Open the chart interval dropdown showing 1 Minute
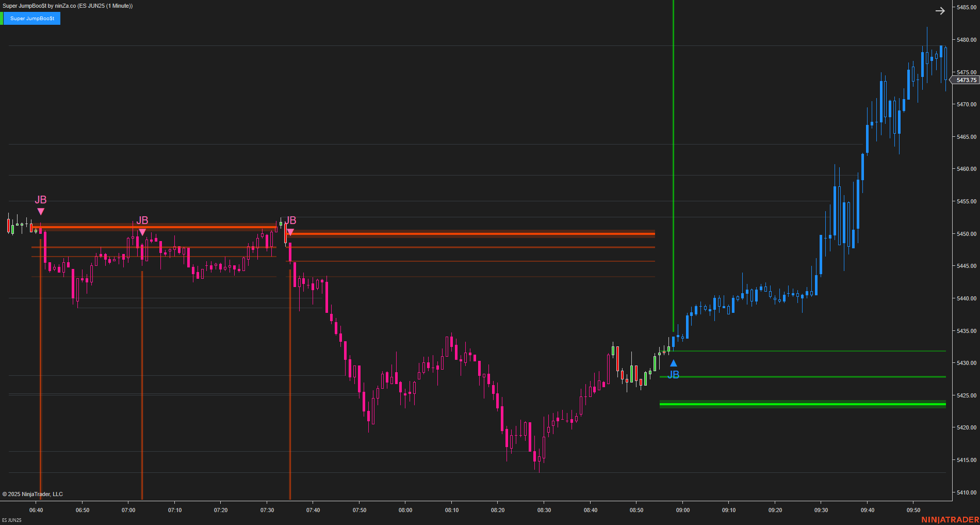This screenshot has width=980, height=525. 118,7
